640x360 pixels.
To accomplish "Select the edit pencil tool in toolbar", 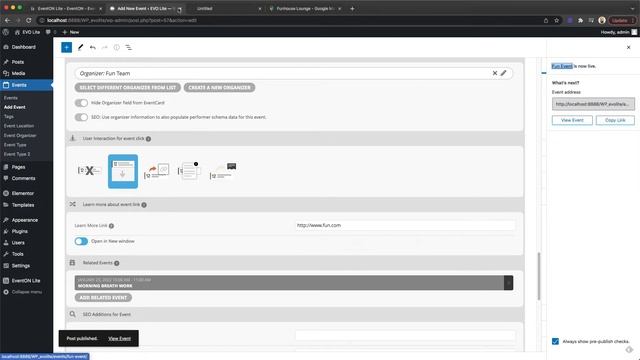I will click(80, 47).
